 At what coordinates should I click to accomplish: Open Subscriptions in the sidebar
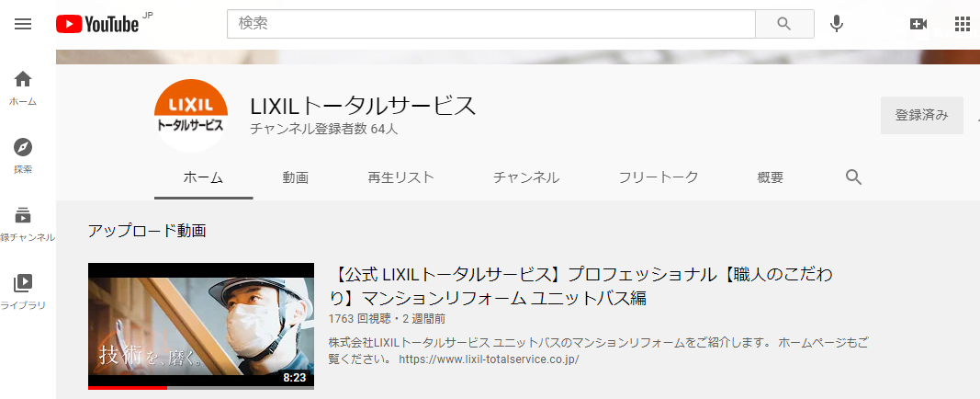[23, 223]
